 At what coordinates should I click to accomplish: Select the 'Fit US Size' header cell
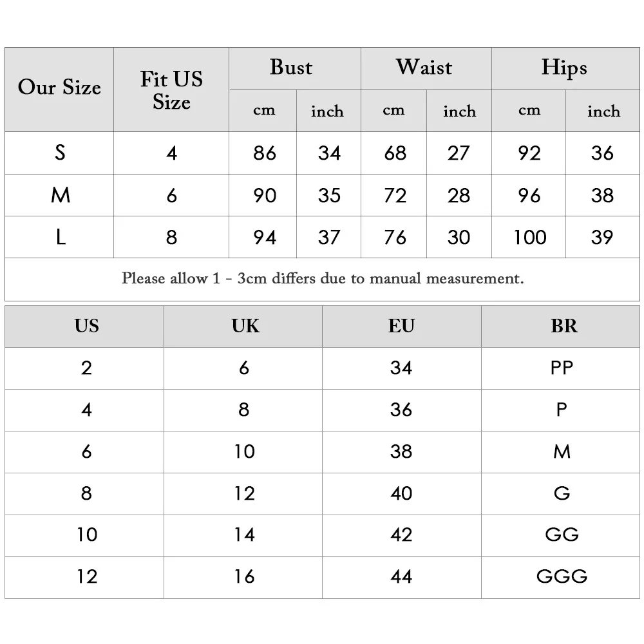(x=171, y=90)
